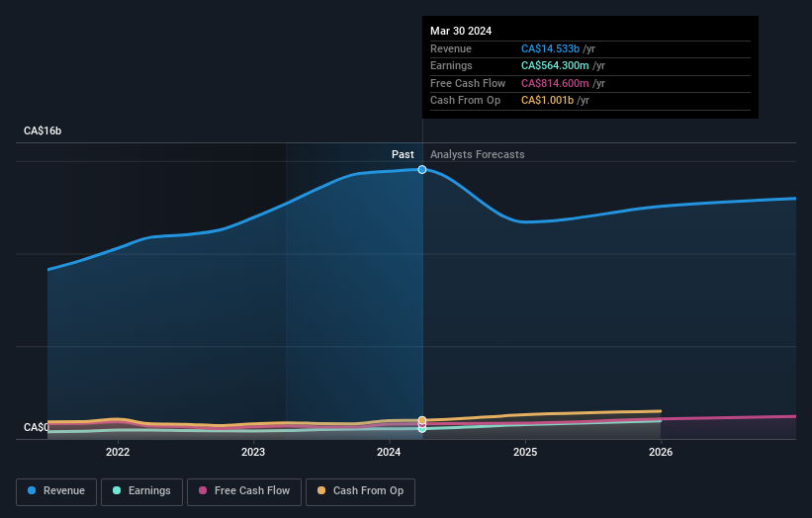Viewport: 812px width, 518px height.
Task: Click the orange Cash From Op legend dot
Action: tap(321, 490)
